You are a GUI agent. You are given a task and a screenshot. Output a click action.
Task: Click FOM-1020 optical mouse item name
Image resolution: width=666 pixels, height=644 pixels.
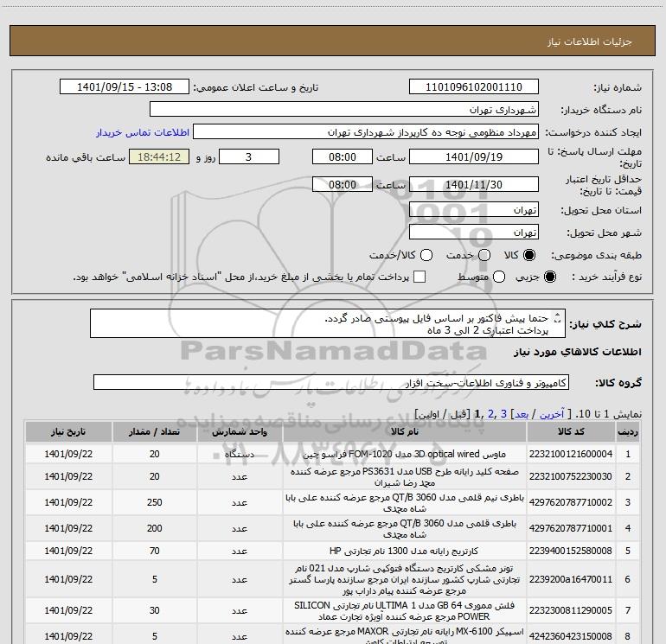(405, 454)
